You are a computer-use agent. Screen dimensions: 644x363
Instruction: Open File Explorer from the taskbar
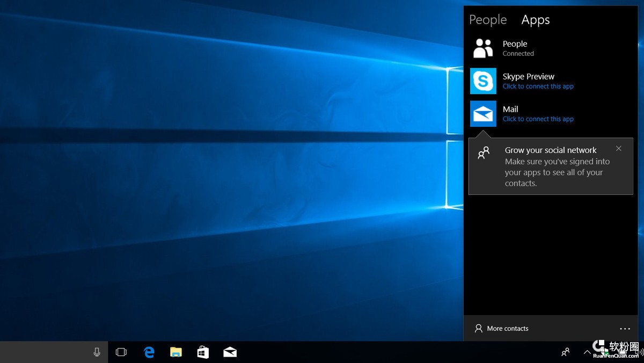click(x=176, y=352)
